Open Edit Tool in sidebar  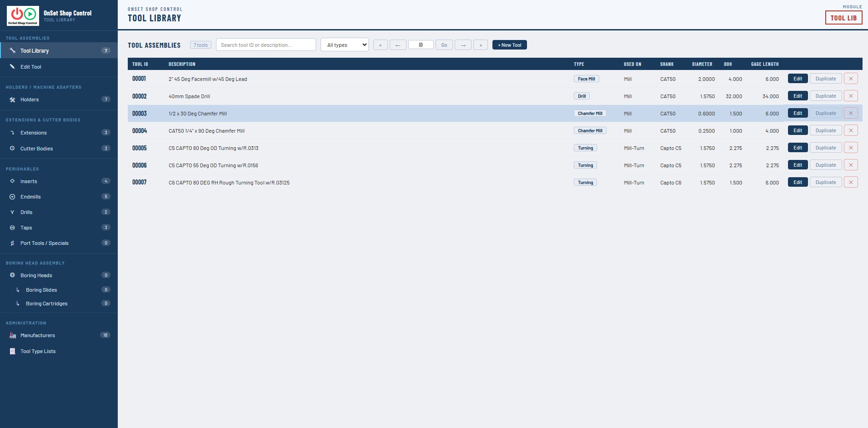pos(59,67)
